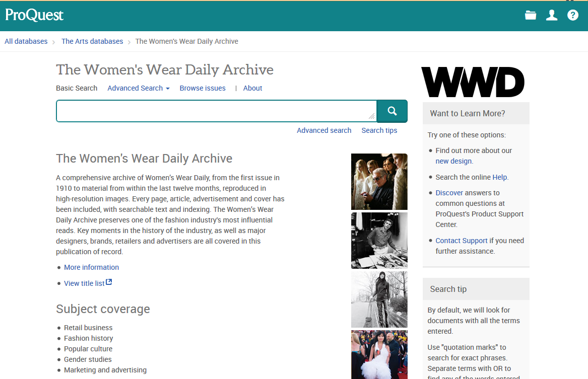
Task: Click the woman standing in park thumbnail
Action: [379, 299]
